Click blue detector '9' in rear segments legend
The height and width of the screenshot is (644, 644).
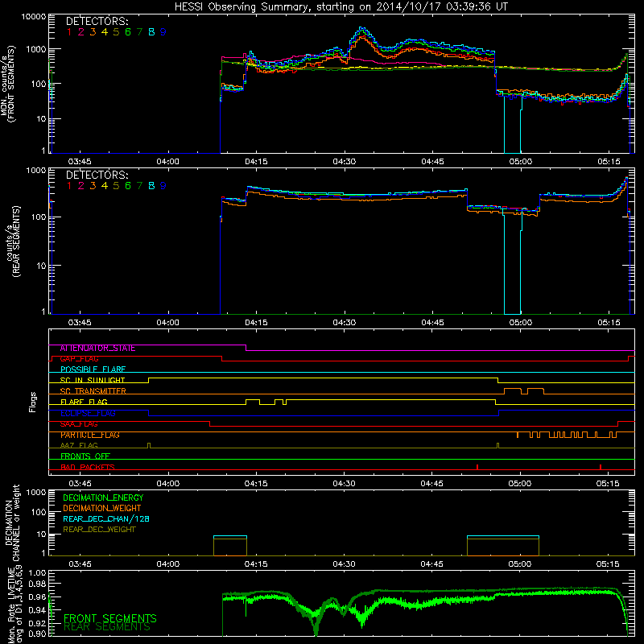[163, 186]
